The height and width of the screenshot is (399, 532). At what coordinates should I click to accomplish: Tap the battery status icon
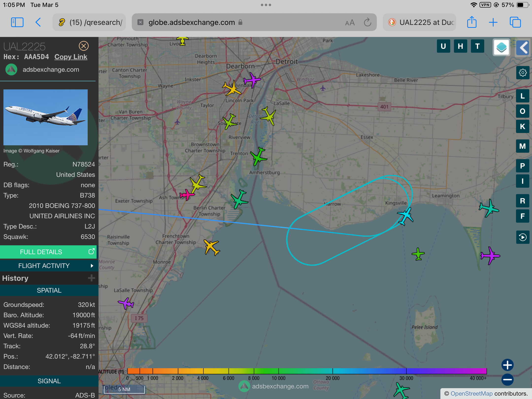[523, 5]
